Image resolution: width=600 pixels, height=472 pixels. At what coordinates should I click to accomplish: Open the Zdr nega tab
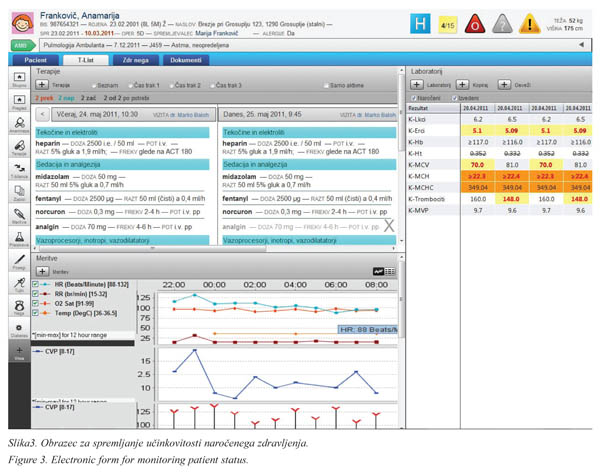tap(135, 60)
